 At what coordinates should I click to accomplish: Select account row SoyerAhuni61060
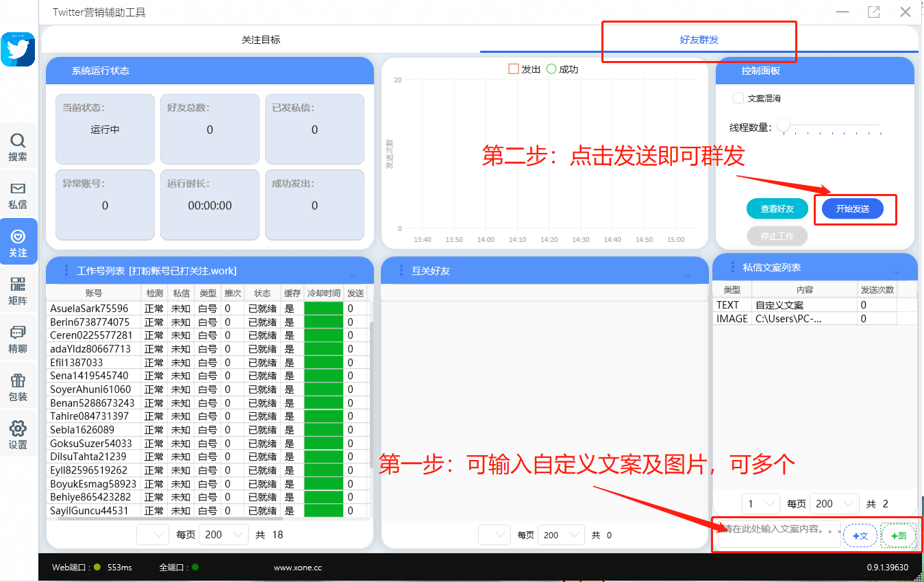(x=208, y=389)
